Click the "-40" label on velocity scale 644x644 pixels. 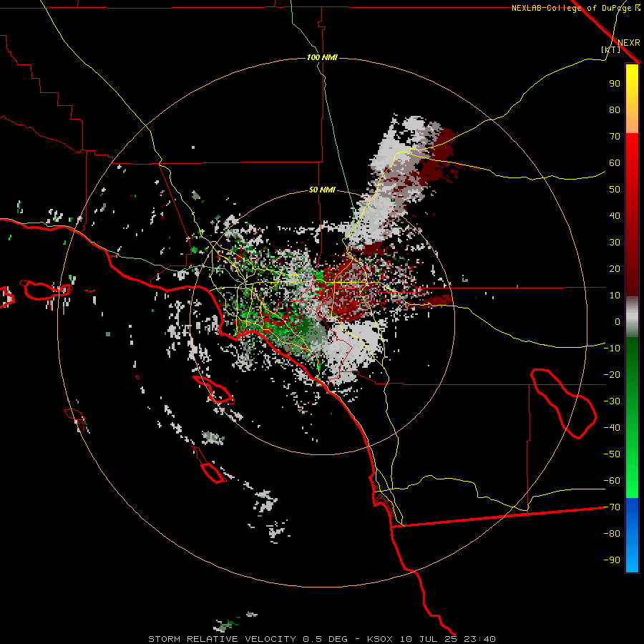click(x=612, y=428)
